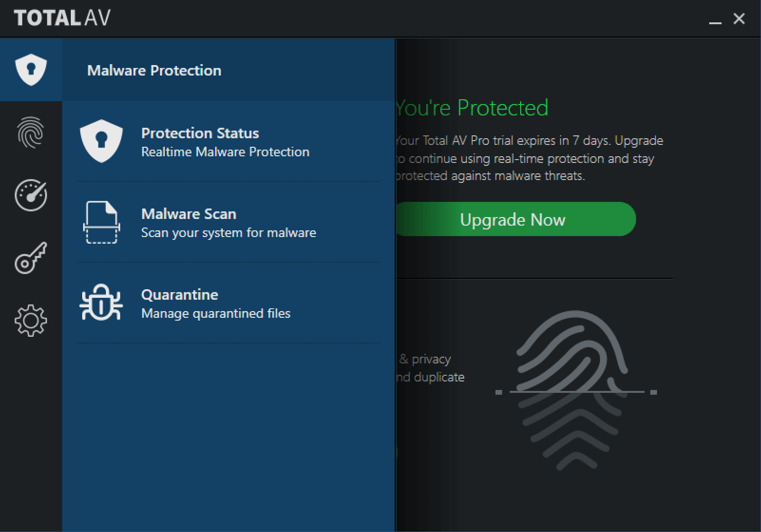Open the fingerprint privacy sidebar icon
The width and height of the screenshot is (761, 532).
point(31,133)
